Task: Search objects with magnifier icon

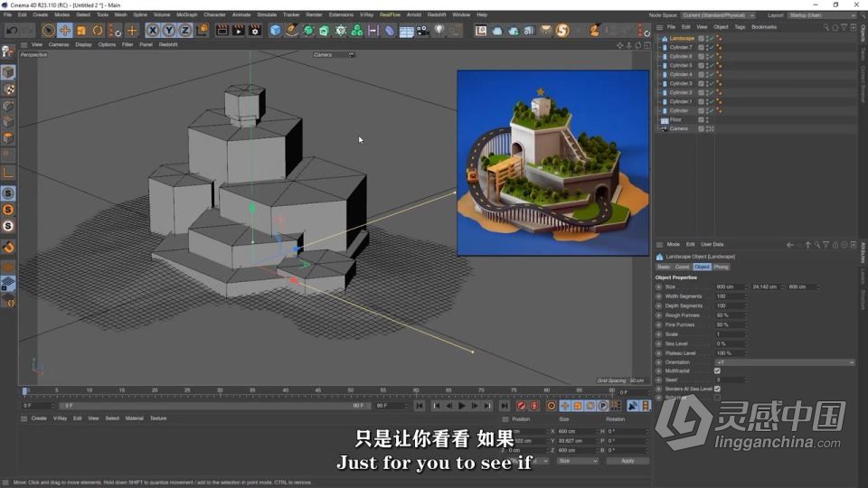Action: tap(826, 27)
